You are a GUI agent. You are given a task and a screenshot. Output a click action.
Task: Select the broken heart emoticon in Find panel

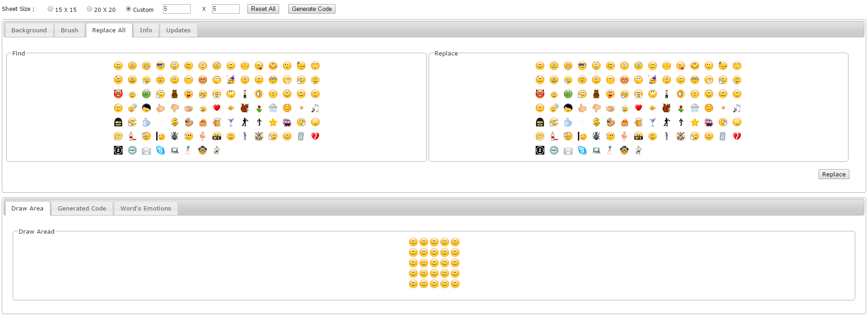[x=315, y=136]
